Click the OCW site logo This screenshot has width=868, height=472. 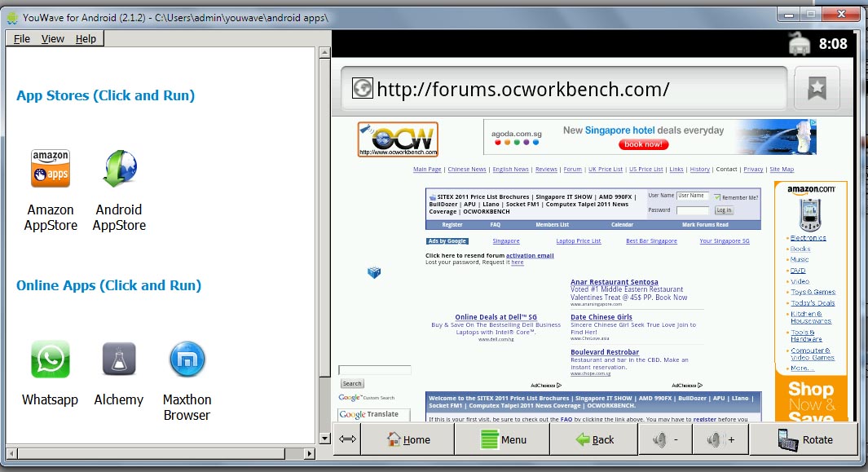(398, 139)
